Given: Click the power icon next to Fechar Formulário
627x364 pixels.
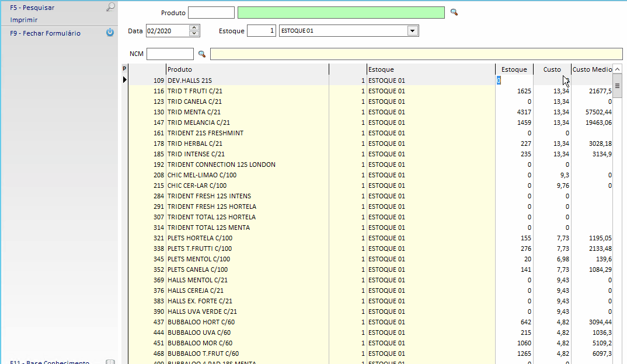Looking at the screenshot, I should (110, 33).
